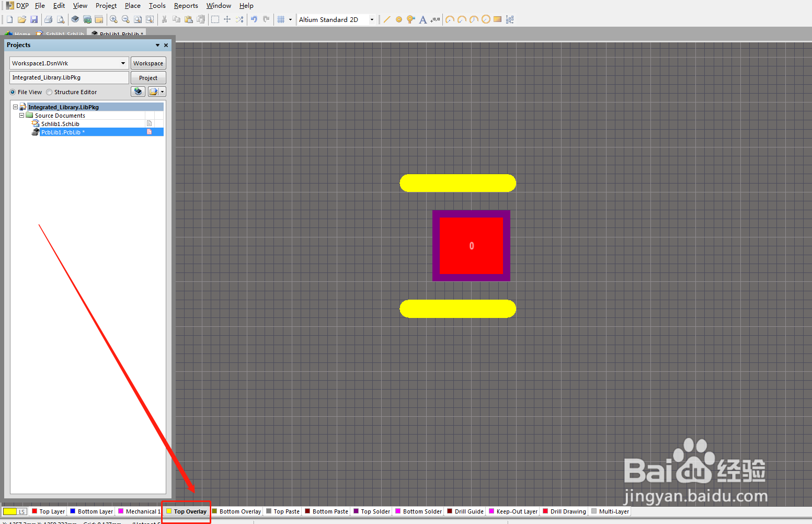The image size is (812, 524).
Task: Open the DXP system menu
Action: coord(18,6)
